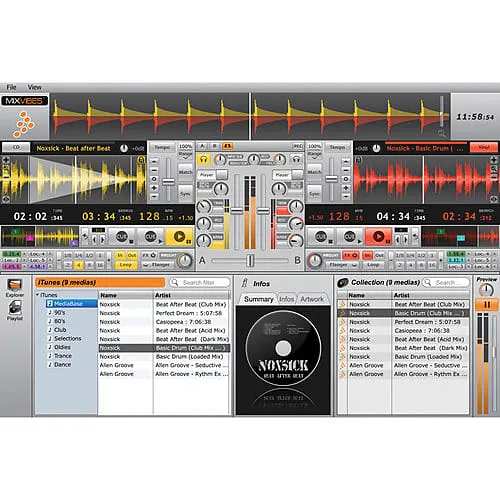This screenshot has height=500, width=500.
Task: Select the Trance playlist in iTunes tree
Action: tap(63, 356)
